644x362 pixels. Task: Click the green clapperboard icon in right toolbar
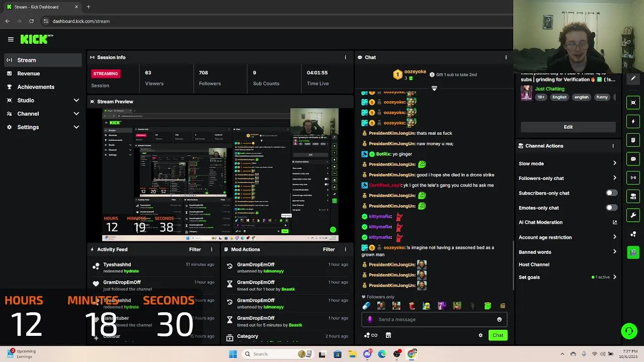[633, 252]
